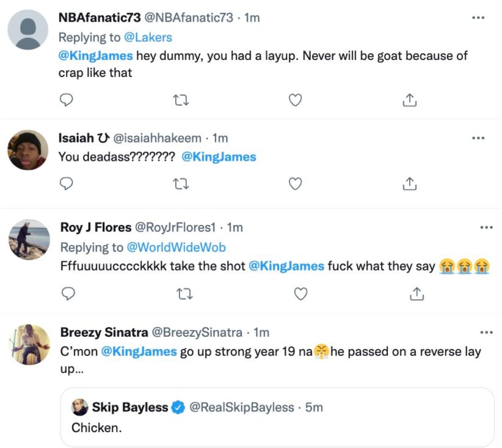This screenshot has height=448, width=502.
Task: Open more options on Breezy Sinatra's tweet
Action: (486, 332)
